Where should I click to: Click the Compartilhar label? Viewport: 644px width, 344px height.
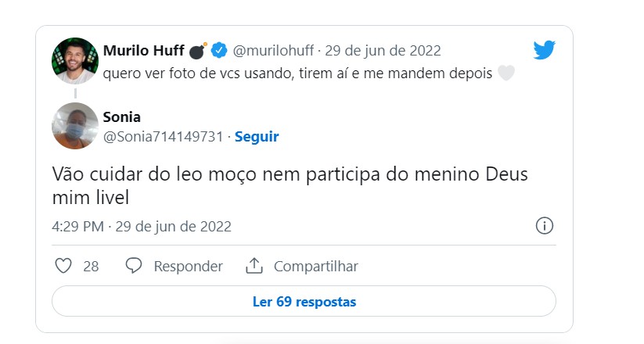316,266
